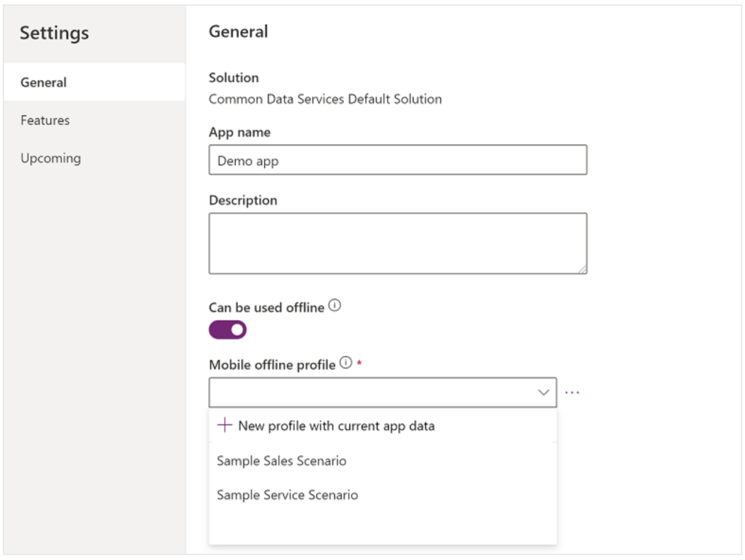Click the App name field containing Demo app
745x560 pixels.
[x=397, y=161]
